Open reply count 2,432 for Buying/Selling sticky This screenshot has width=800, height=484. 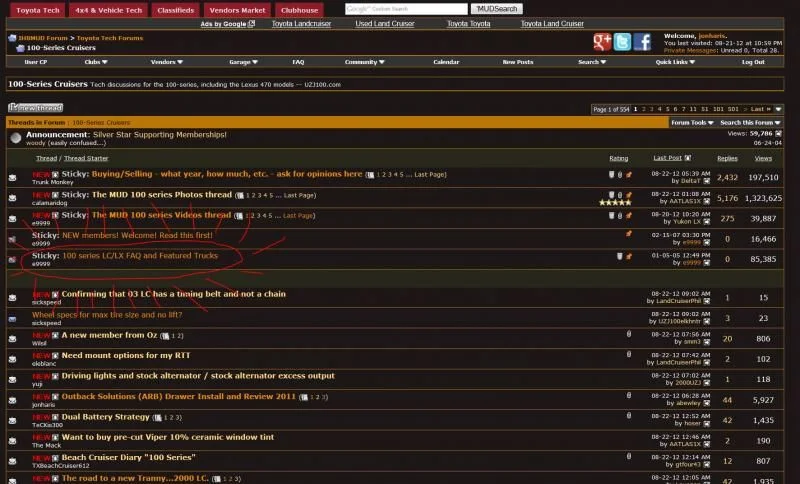click(x=727, y=177)
